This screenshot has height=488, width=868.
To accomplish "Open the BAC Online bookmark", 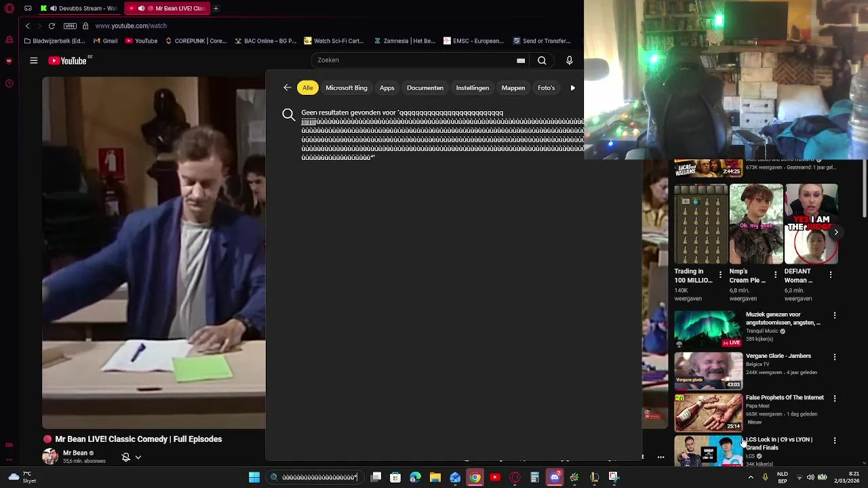I will click(x=265, y=41).
